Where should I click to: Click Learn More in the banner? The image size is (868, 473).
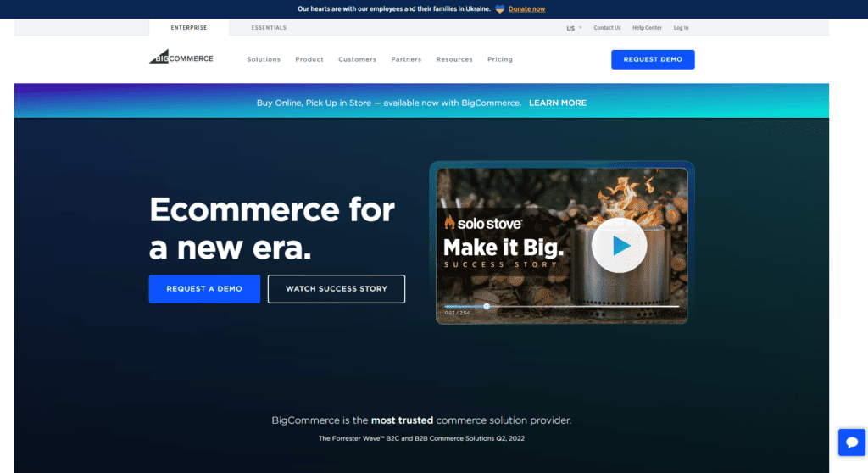pyautogui.click(x=558, y=103)
